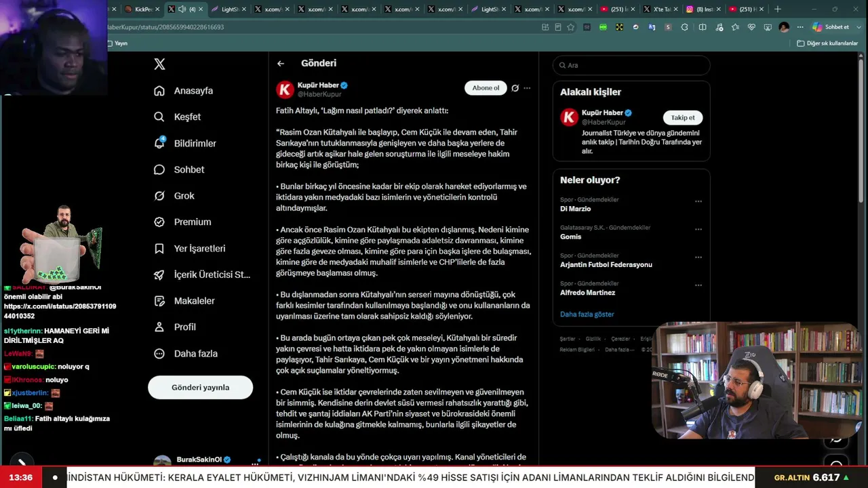This screenshot has width=868, height=488.
Task: Open the Yayın bookmark
Action: pos(117,43)
